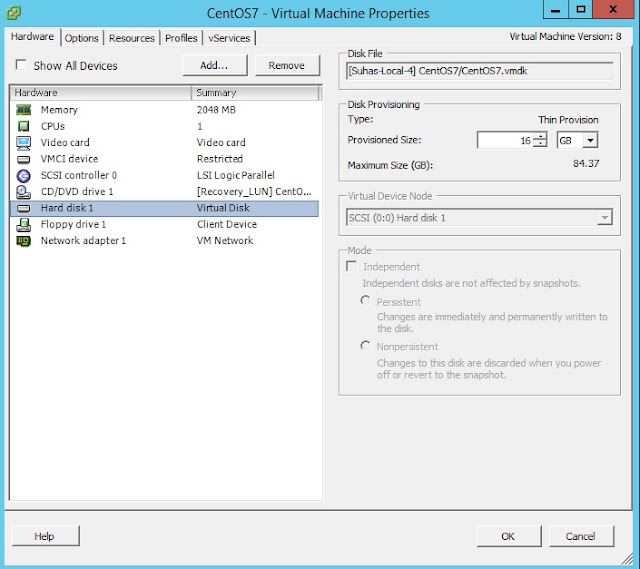This screenshot has height=569, width=640.
Task: Switch to the vServices tab
Action: tap(229, 38)
